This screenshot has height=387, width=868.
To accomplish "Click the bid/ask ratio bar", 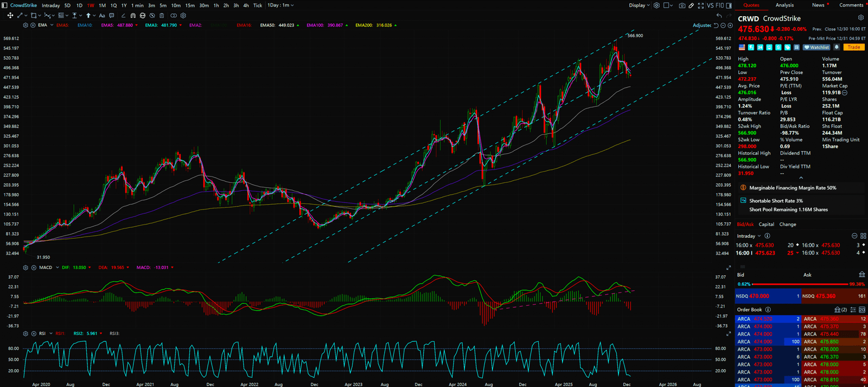I will pyautogui.click(x=800, y=284).
